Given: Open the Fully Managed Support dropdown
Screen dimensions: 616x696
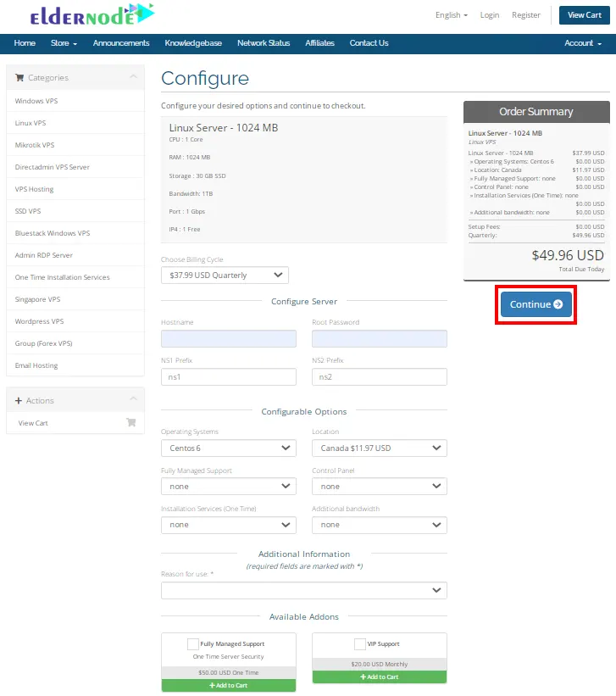Looking at the screenshot, I should pyautogui.click(x=229, y=487).
